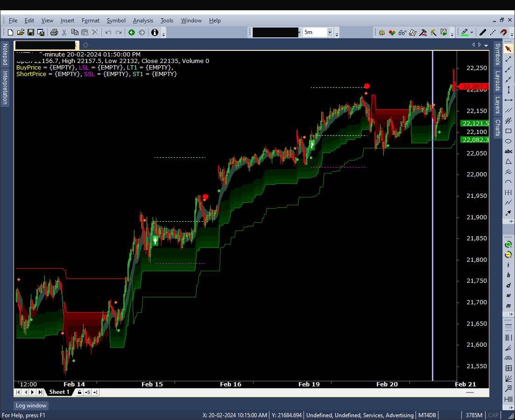Select the rectangle drawing tool
The image size is (515, 420).
tap(508, 131)
